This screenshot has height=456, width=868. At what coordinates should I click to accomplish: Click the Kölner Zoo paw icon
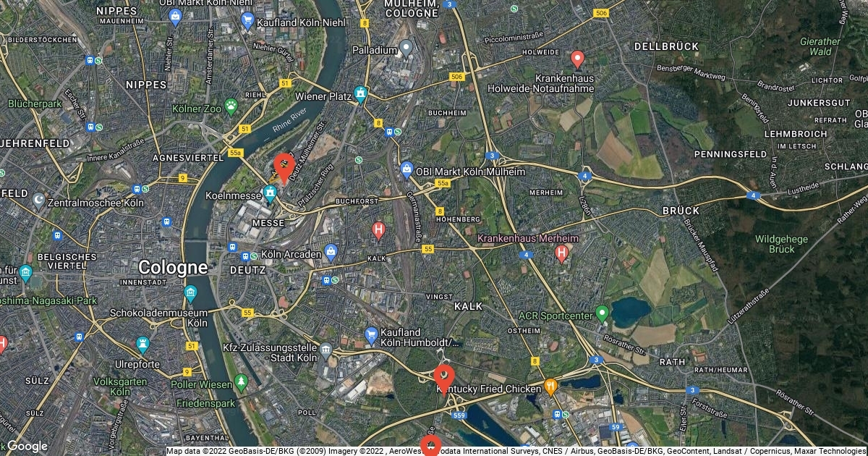(x=231, y=106)
